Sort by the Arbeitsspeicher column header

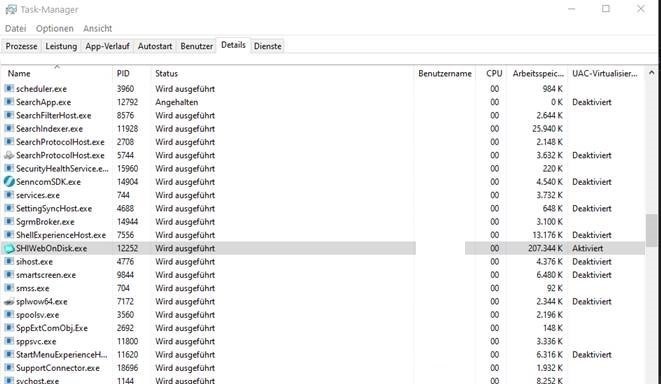[537, 73]
